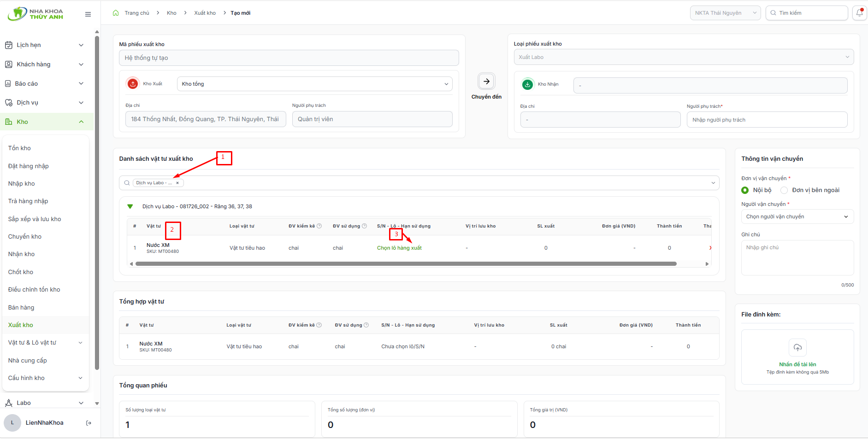Click the Chọn lô hàng xuất link
868x439 pixels.
tap(399, 248)
